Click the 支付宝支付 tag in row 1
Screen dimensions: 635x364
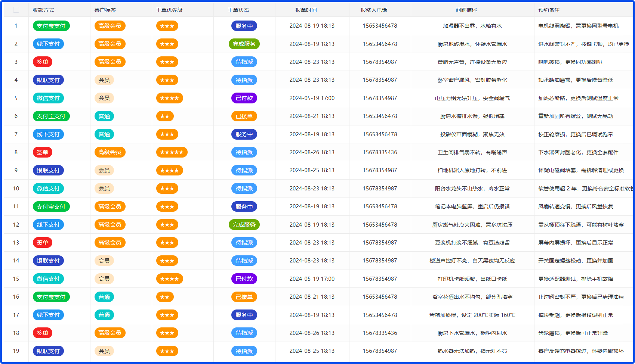(51, 26)
